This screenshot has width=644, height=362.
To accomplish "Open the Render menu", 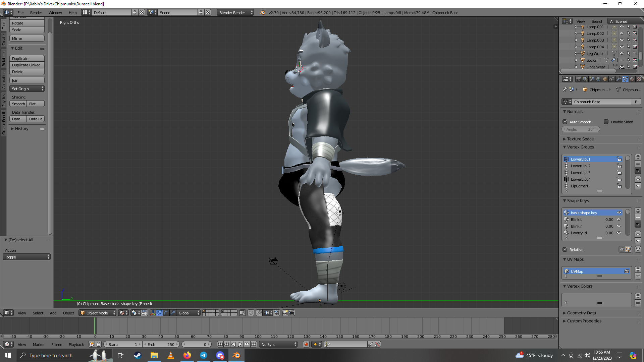I will click(x=36, y=13).
